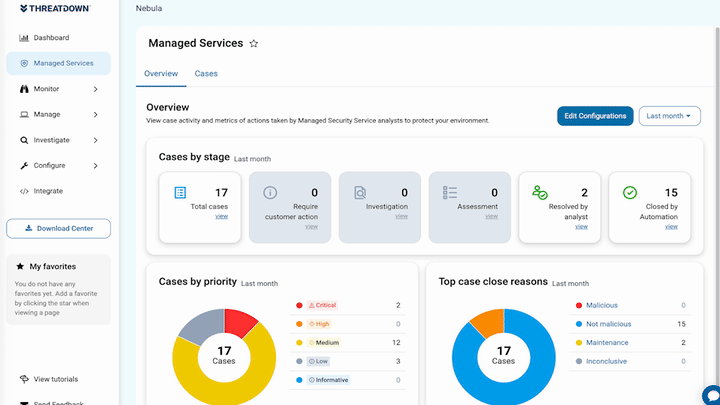Click the Edit Configurations button
The height and width of the screenshot is (405, 720).
pos(595,116)
